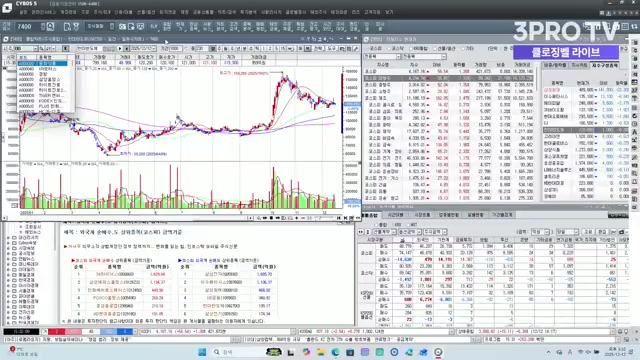This screenshot has width=640, height=360.
Task: Switch to 기간별집계 tab in investor panel
Action: (x=502, y=215)
